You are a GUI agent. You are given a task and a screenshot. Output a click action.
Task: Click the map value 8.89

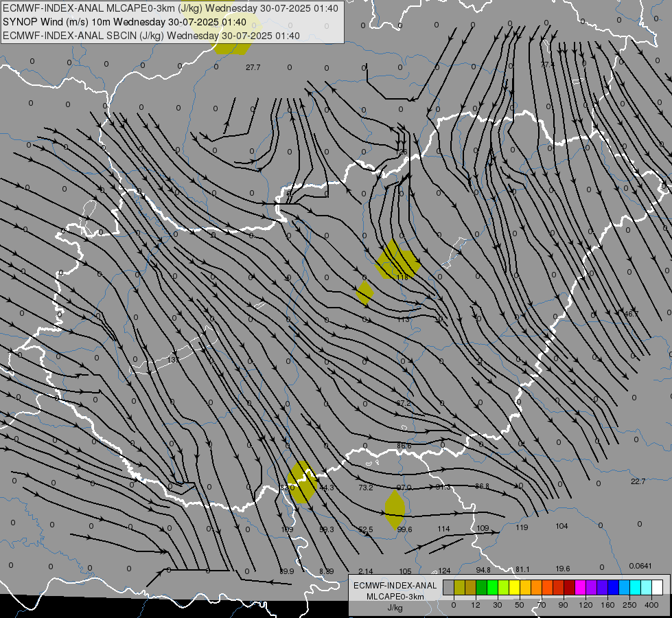pyautogui.click(x=327, y=571)
